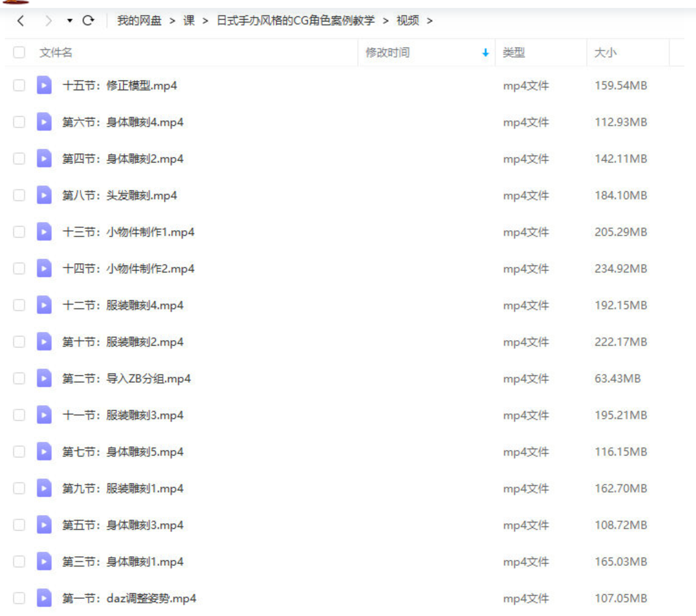
Task: Click video icon for 第八节：头发雕刻.mp4
Action: [44, 195]
